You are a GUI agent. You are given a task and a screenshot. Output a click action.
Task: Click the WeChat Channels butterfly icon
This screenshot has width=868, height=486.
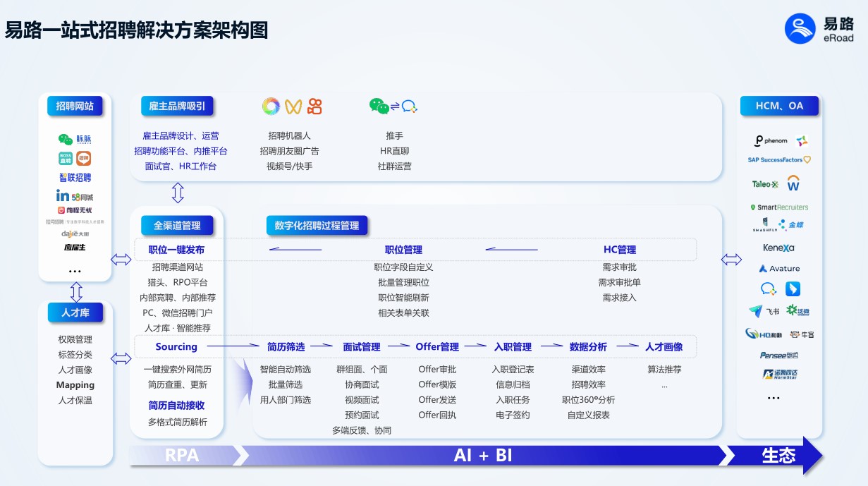(293, 106)
